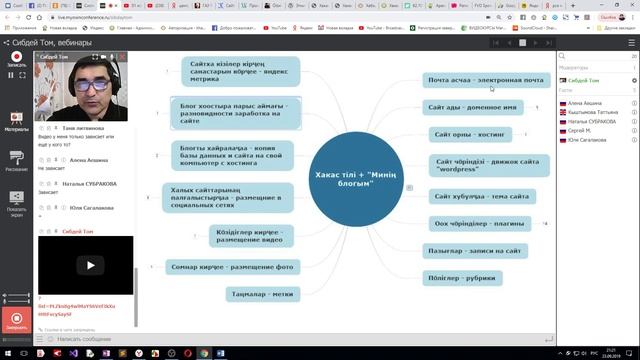
Task: Click the Показать экран screen share
Action: coord(16,204)
